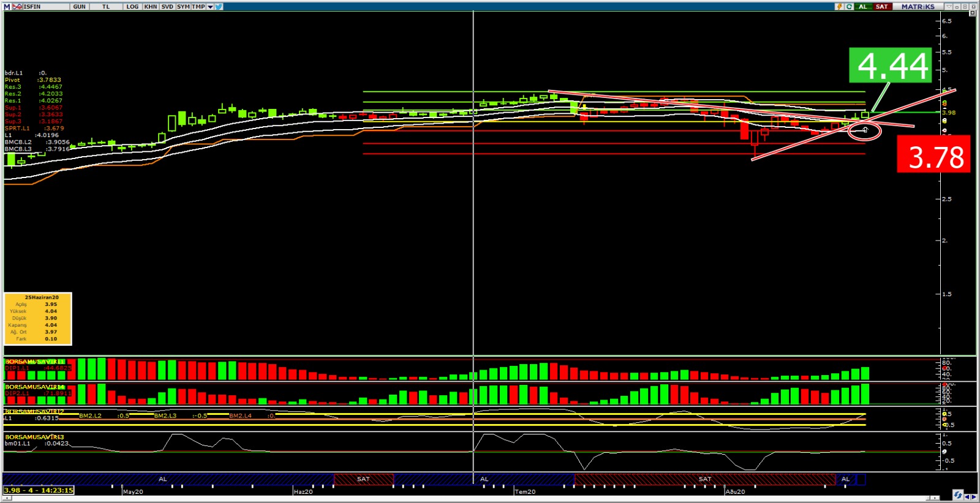Image resolution: width=980 pixels, height=503 pixels.
Task: Open the SYM menu item
Action: 183,7
